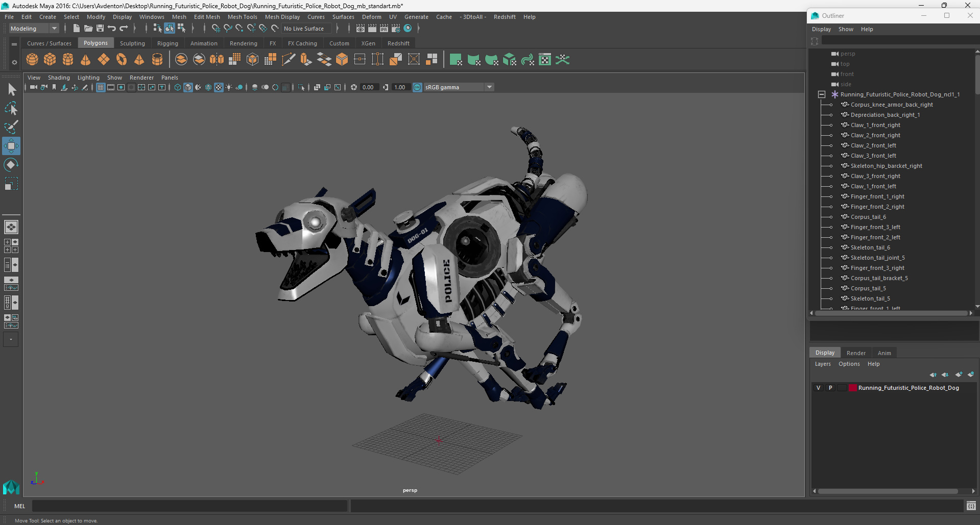The width and height of the screenshot is (980, 525).
Task: Open Script Editor icon at bottom right
Action: [x=971, y=506]
